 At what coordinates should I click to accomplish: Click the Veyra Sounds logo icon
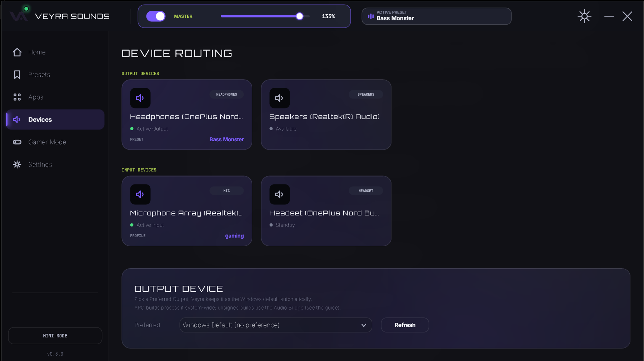click(19, 16)
